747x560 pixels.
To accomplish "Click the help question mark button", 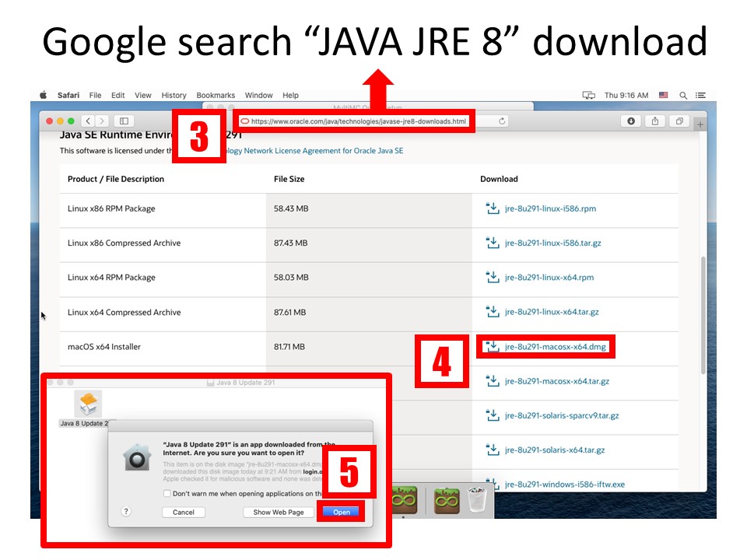I will (126, 512).
